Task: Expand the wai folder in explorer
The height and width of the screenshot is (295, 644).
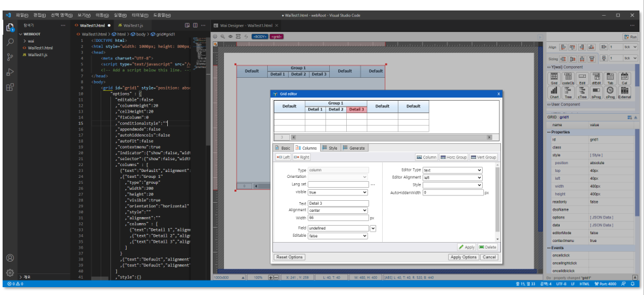Action: [31, 41]
